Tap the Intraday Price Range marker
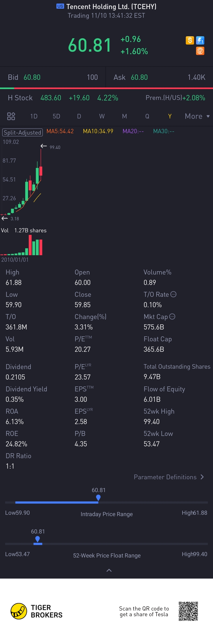This screenshot has height=644, width=213. pyautogui.click(x=98, y=498)
